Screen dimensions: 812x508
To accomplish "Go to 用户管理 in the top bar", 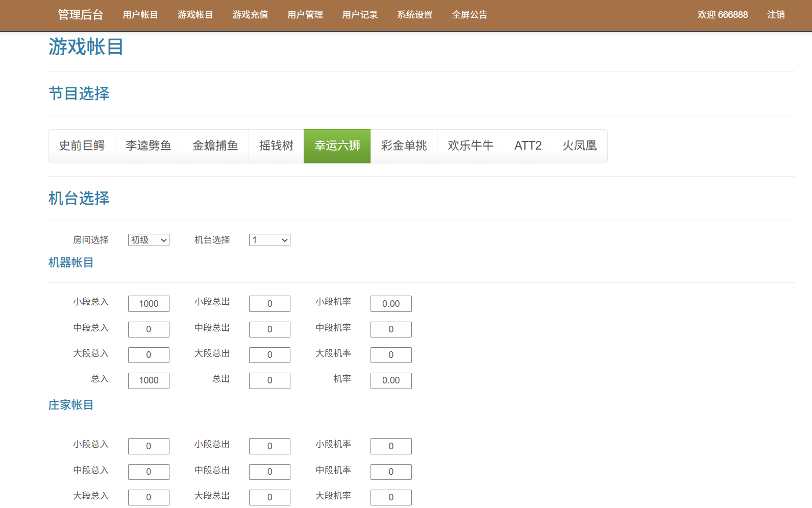I will point(305,15).
